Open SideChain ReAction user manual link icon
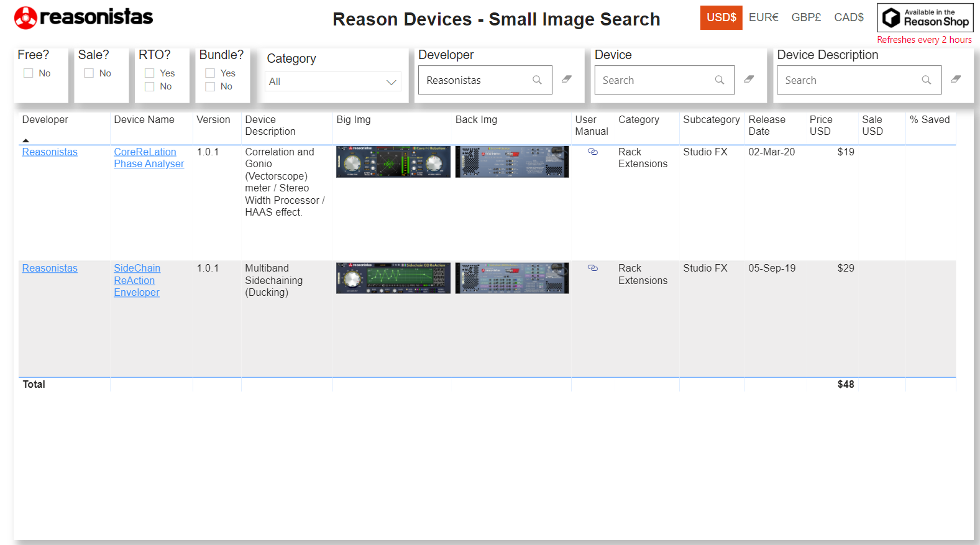This screenshot has width=980, height=545. (x=593, y=268)
